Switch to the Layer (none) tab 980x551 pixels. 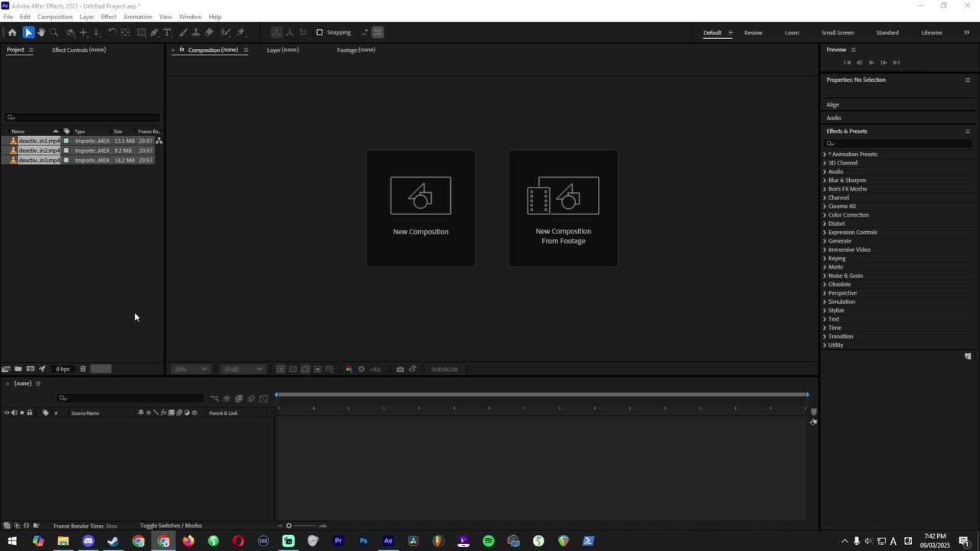click(283, 50)
